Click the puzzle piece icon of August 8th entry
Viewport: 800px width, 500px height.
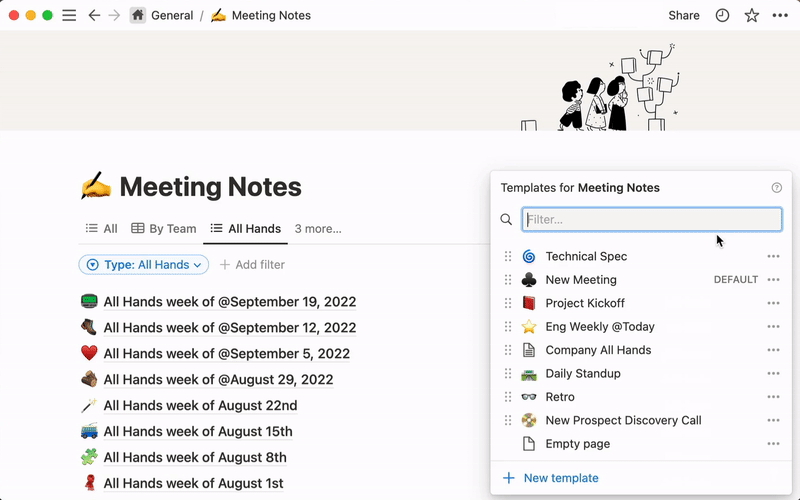point(89,457)
